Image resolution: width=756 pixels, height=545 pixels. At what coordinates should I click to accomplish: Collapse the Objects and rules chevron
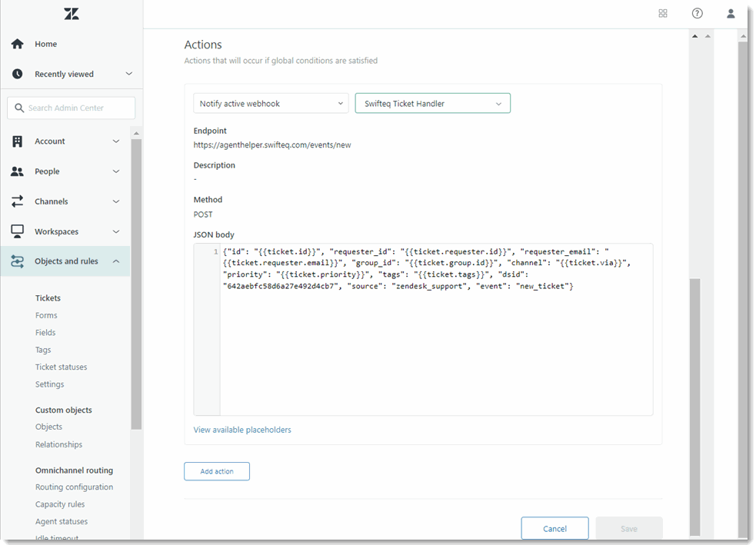[x=116, y=261]
